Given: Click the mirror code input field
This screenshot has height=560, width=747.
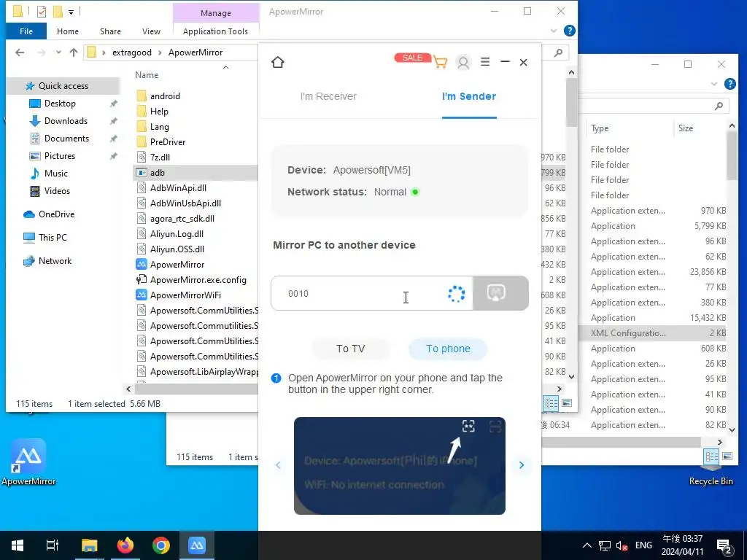Looking at the screenshot, I should [371, 293].
